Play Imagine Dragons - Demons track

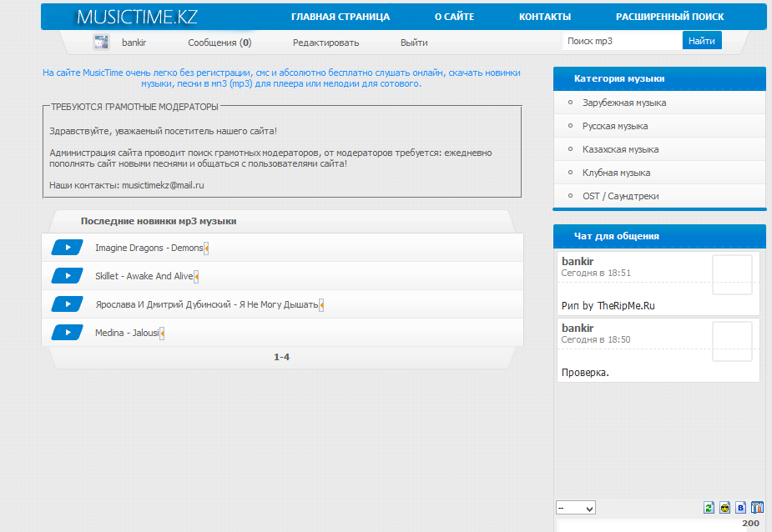click(x=68, y=248)
